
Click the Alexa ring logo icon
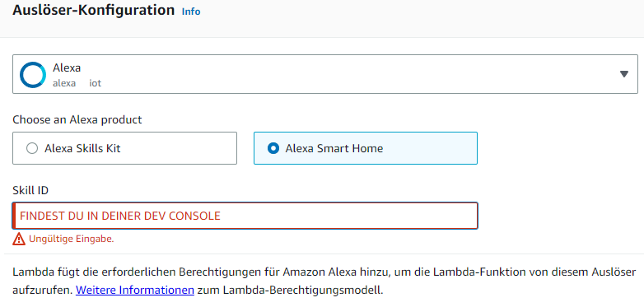pos(33,75)
